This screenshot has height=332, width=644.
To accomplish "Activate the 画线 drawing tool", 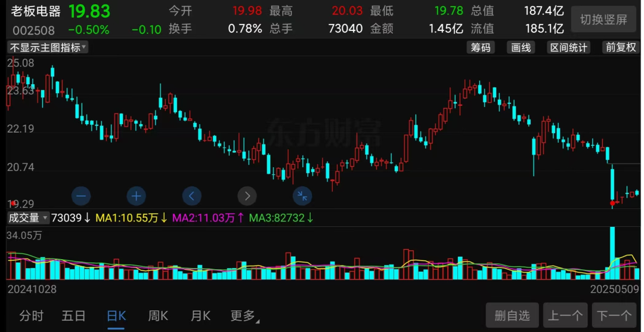I will click(x=521, y=48).
